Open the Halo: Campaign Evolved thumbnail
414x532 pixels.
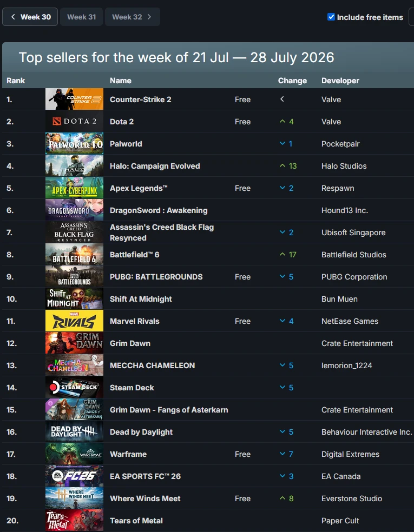click(74, 165)
